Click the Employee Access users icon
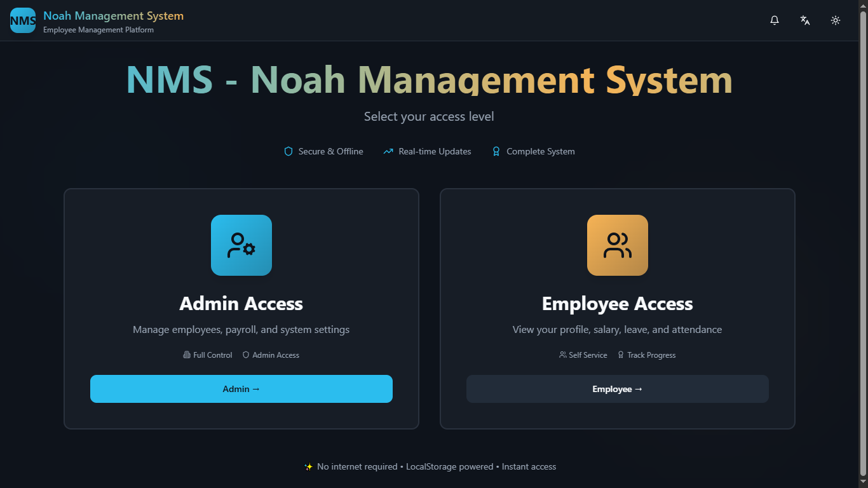 coord(618,245)
